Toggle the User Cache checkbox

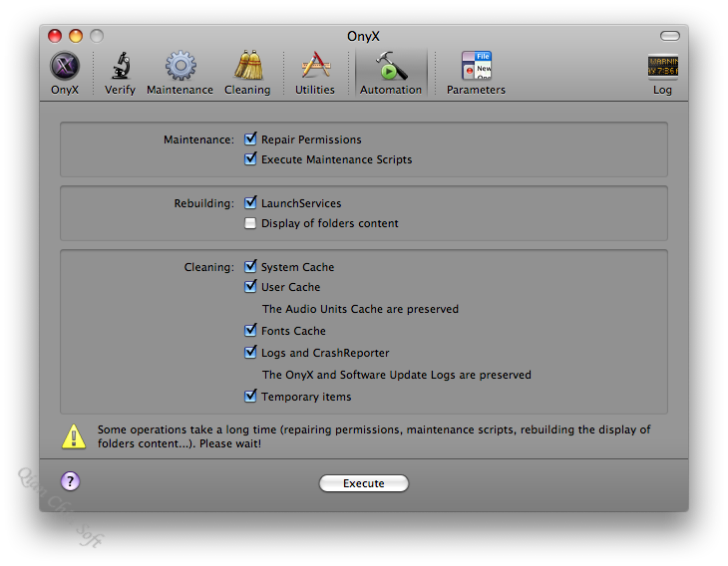tap(250, 286)
